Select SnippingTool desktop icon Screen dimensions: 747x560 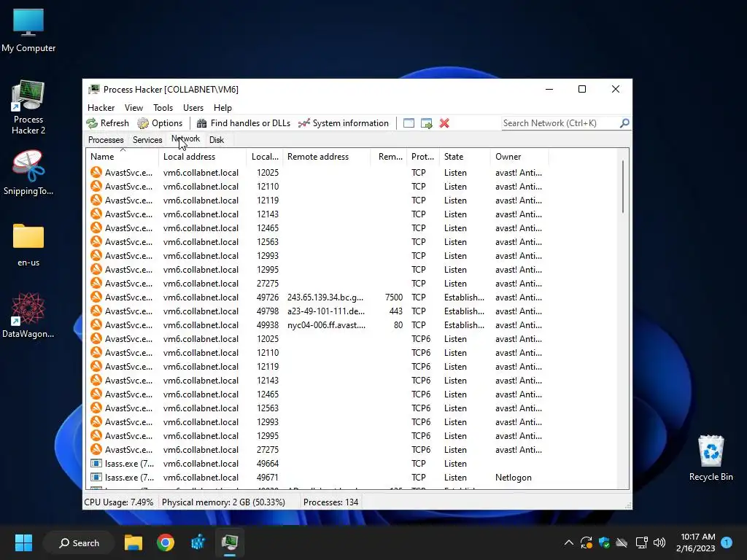click(28, 173)
